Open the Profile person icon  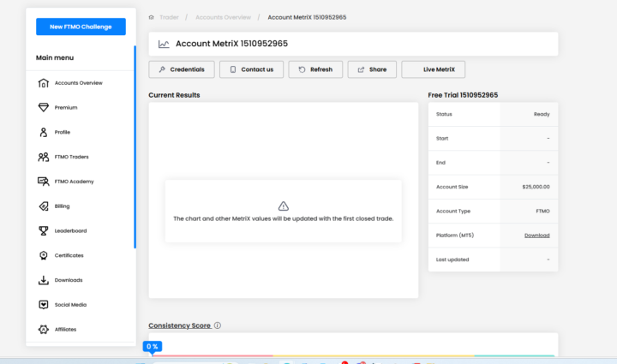[44, 132]
